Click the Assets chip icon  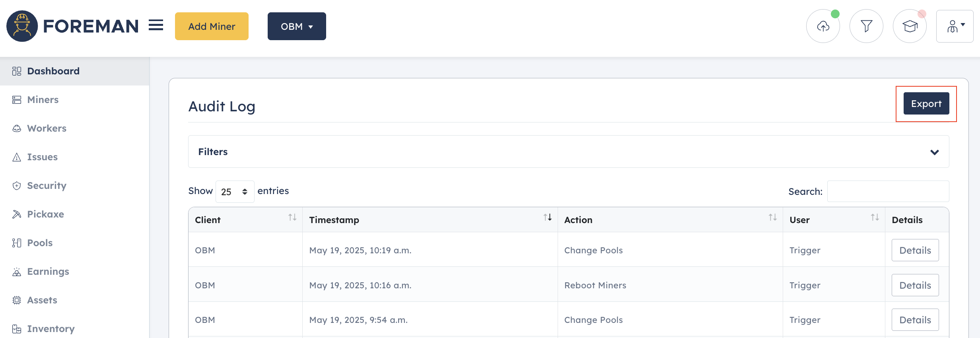[x=17, y=300]
